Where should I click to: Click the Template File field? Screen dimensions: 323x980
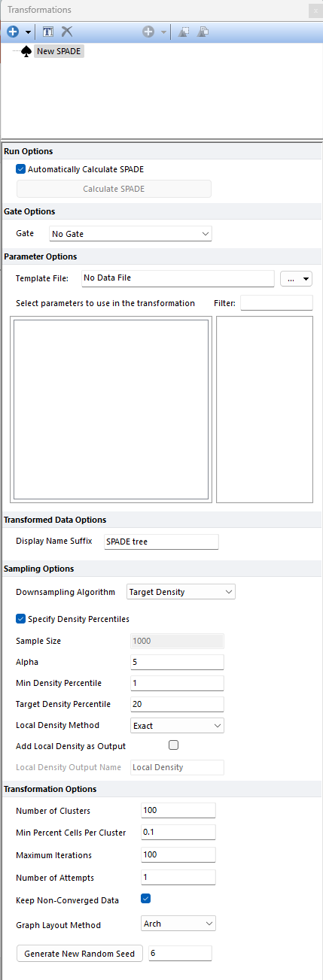(178, 278)
